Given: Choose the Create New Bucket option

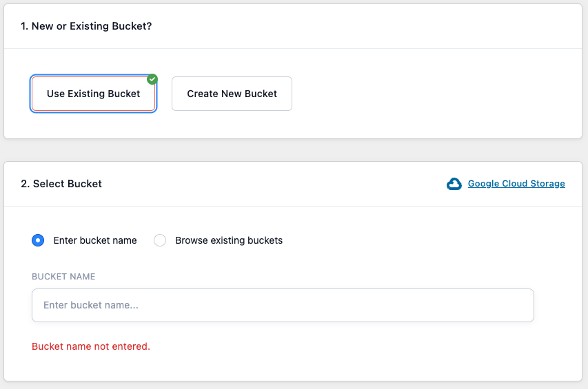Looking at the screenshot, I should pos(232,94).
